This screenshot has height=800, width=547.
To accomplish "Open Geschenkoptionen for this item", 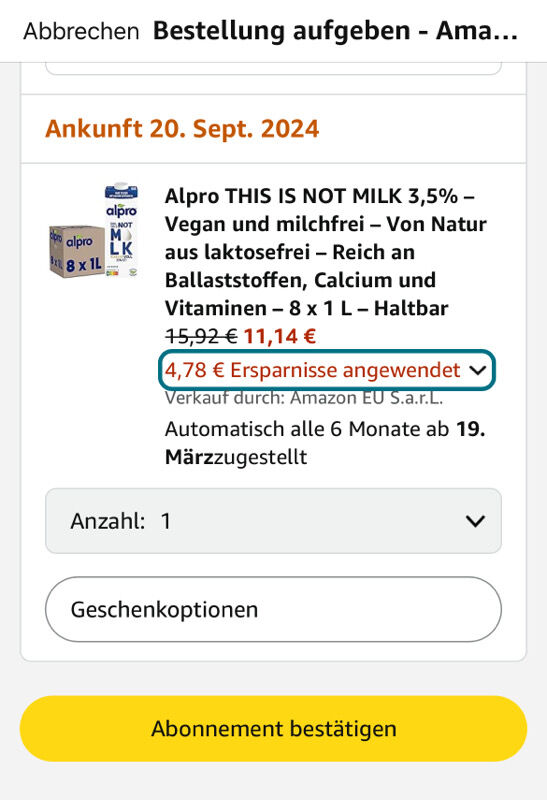I will tap(274, 609).
